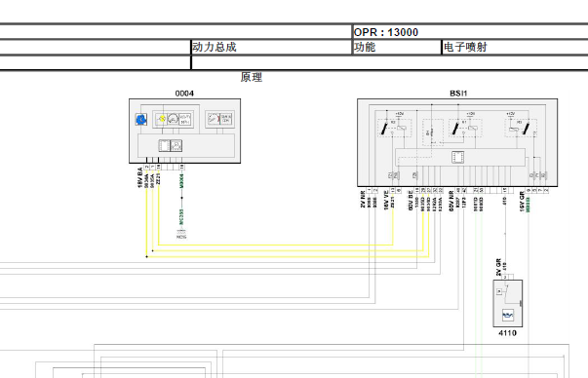Click component label 0004

[x=184, y=94]
